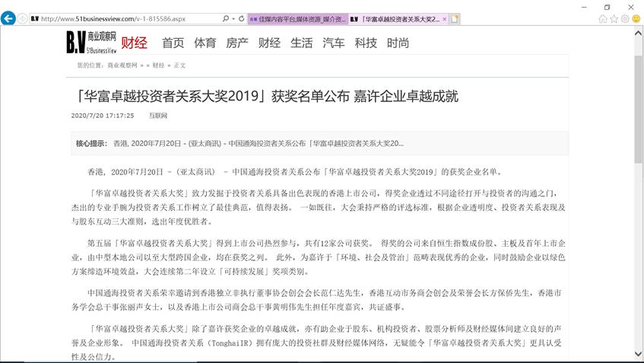Click the 财经 breadcrumb link
This screenshot has width=644, height=363.
[x=158, y=65]
